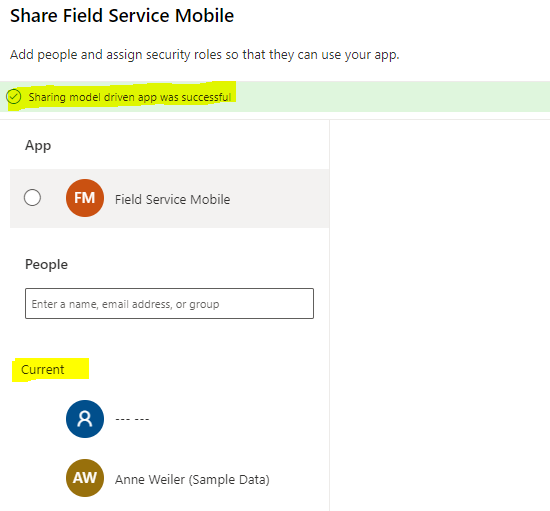The width and height of the screenshot is (550, 511).
Task: Click the empty right-side details panel
Action: tap(440, 315)
